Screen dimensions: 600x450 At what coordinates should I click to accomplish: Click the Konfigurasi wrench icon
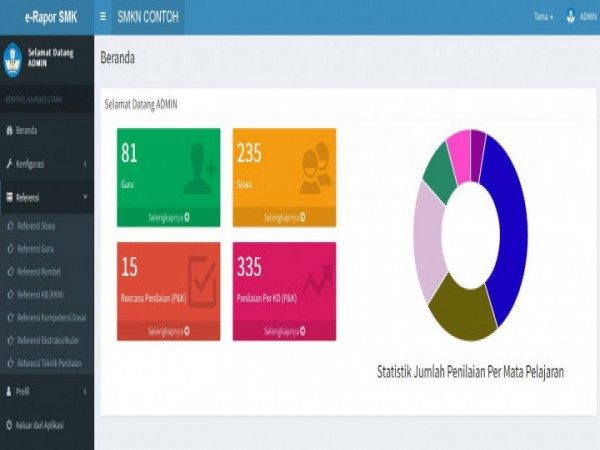[10, 164]
